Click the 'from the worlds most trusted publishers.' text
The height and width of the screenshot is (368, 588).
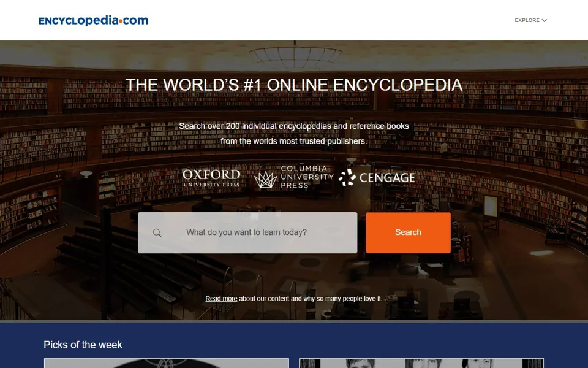[x=293, y=141]
